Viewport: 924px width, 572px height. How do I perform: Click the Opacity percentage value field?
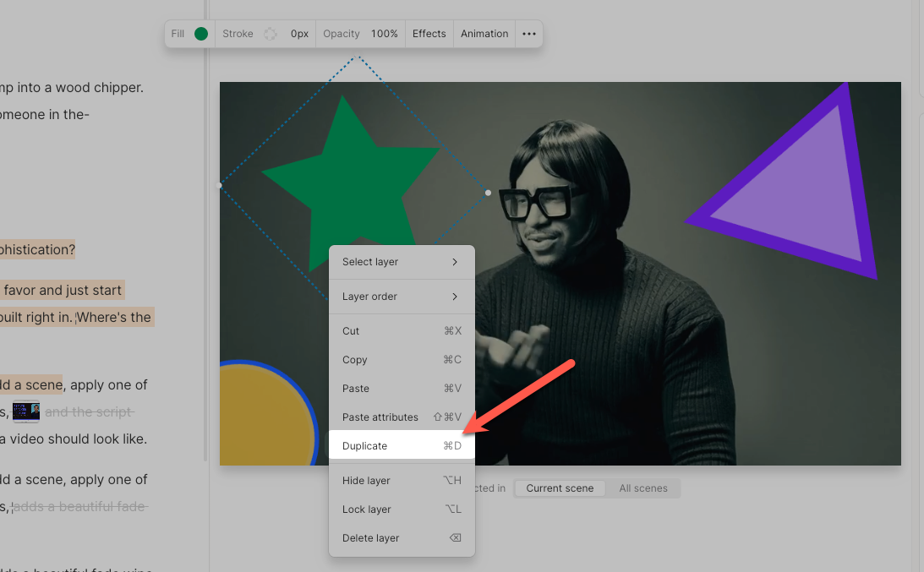pyautogui.click(x=385, y=33)
